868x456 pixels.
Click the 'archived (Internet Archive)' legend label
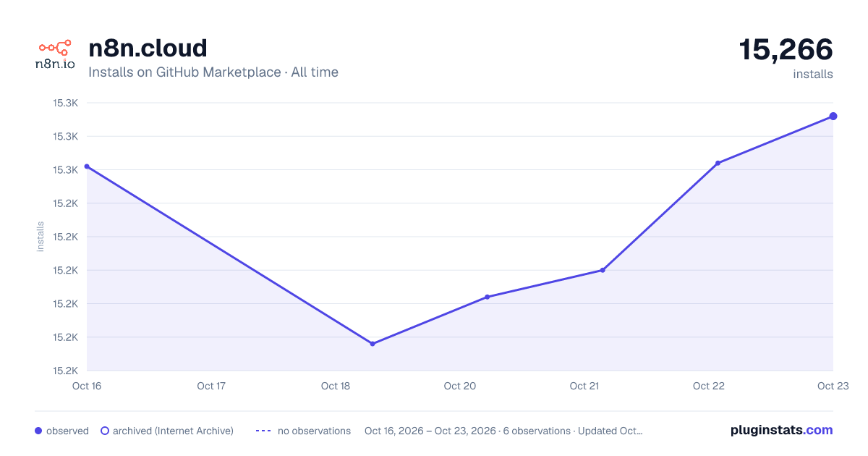point(173,431)
